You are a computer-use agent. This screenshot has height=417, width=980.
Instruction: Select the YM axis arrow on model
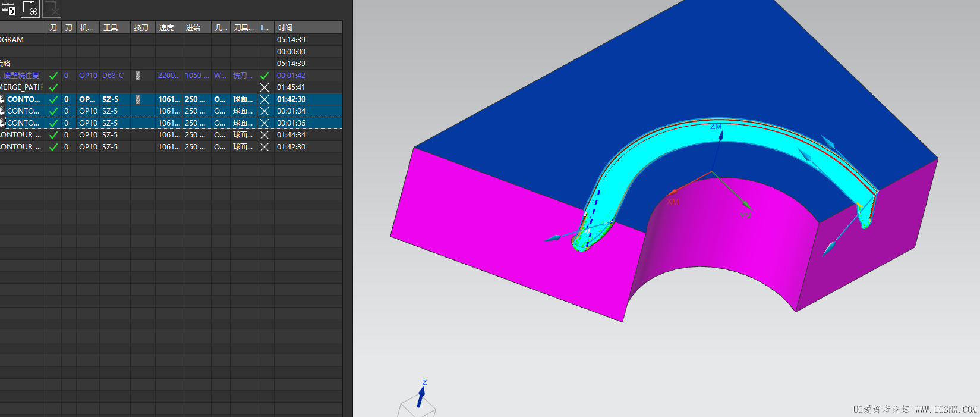(746, 206)
